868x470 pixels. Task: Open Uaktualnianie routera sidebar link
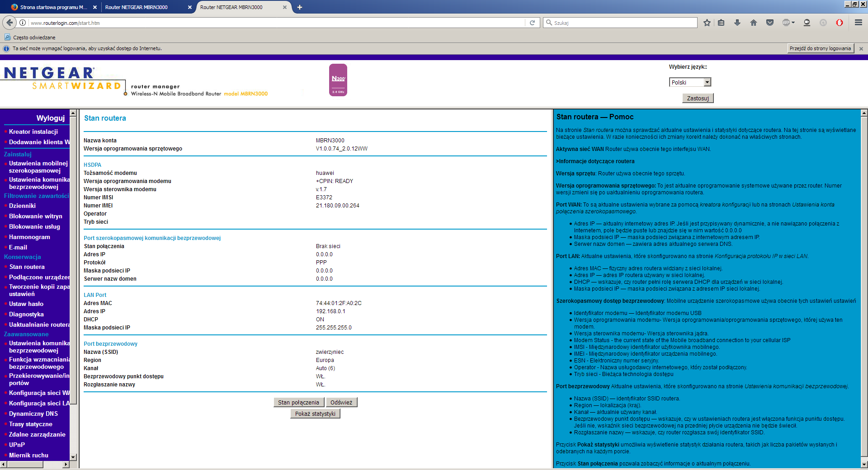39,324
